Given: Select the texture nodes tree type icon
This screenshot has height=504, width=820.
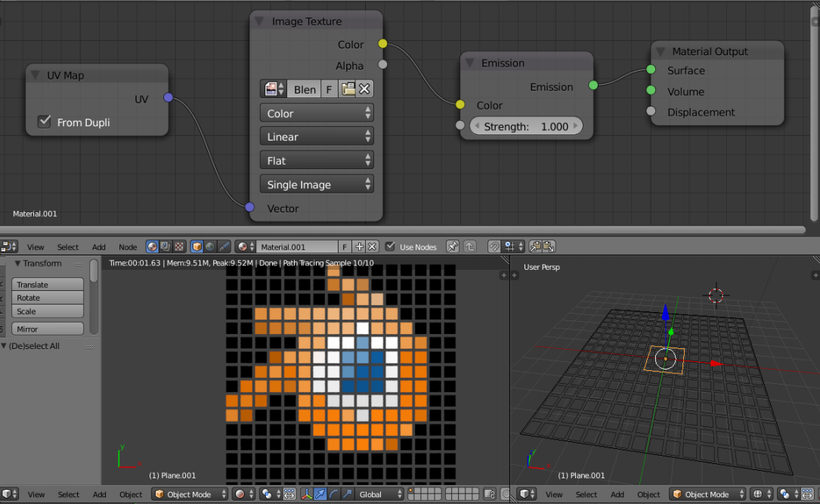Looking at the screenshot, I should click(179, 246).
